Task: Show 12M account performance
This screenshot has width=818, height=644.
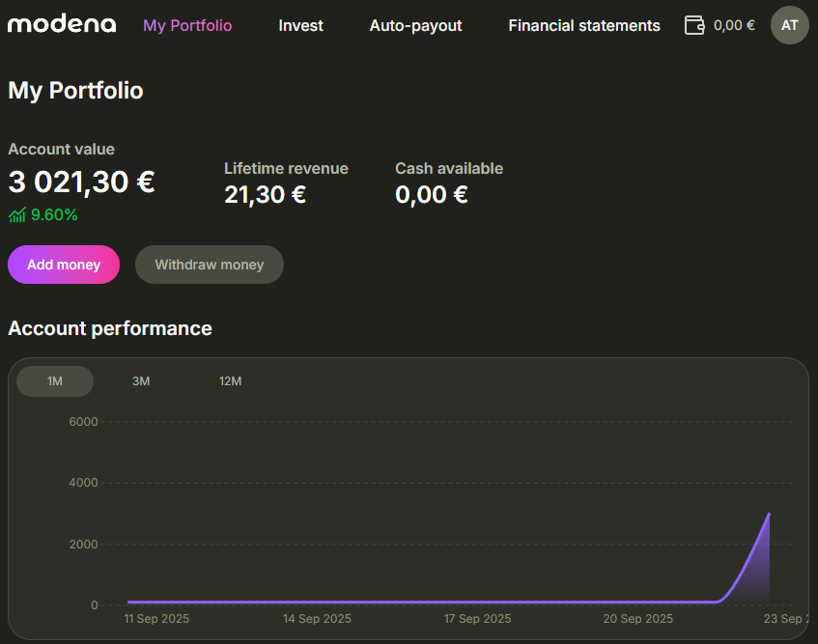Action: click(x=230, y=381)
